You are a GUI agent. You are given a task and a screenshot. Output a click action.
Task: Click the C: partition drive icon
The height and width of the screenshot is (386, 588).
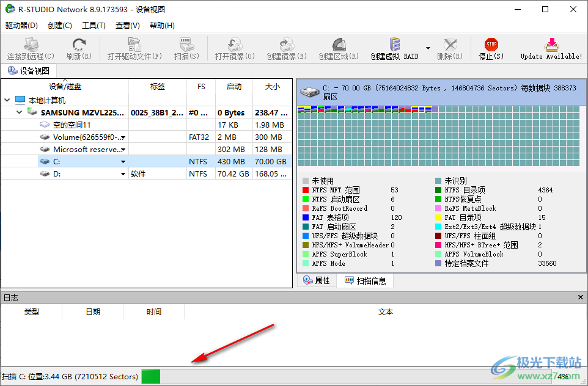click(45, 161)
